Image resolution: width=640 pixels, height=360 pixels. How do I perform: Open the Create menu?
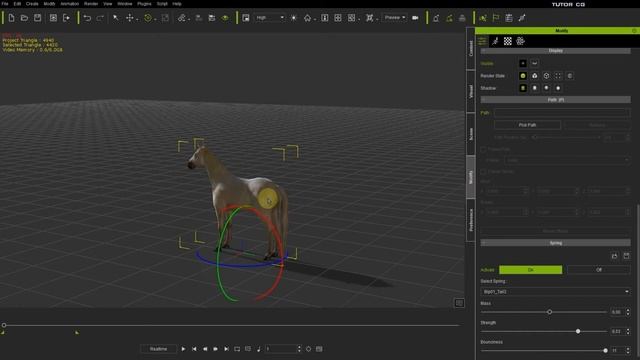[x=32, y=4]
